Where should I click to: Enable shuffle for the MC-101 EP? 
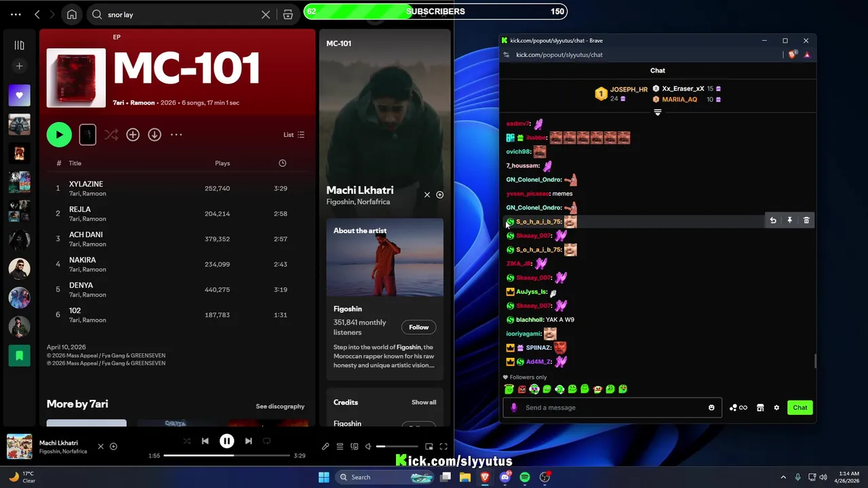click(x=111, y=135)
